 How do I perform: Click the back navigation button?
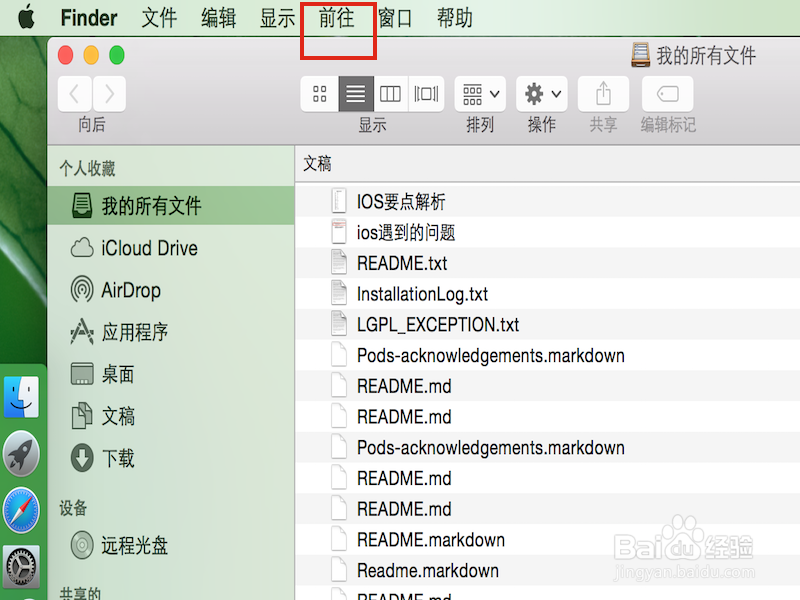coord(75,93)
